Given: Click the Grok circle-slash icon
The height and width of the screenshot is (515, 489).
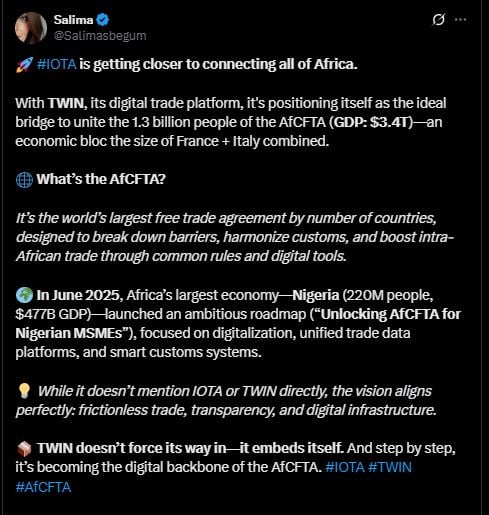Looking at the screenshot, I should [x=438, y=20].
